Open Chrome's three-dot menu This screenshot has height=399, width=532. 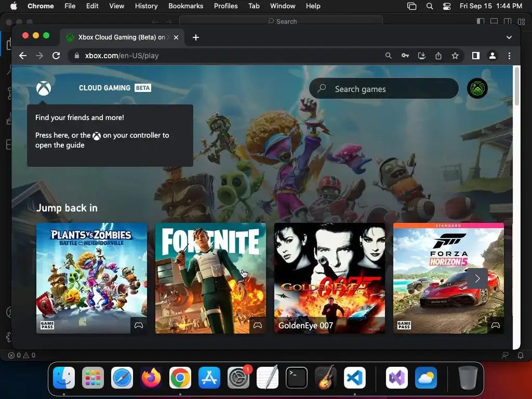point(509,56)
